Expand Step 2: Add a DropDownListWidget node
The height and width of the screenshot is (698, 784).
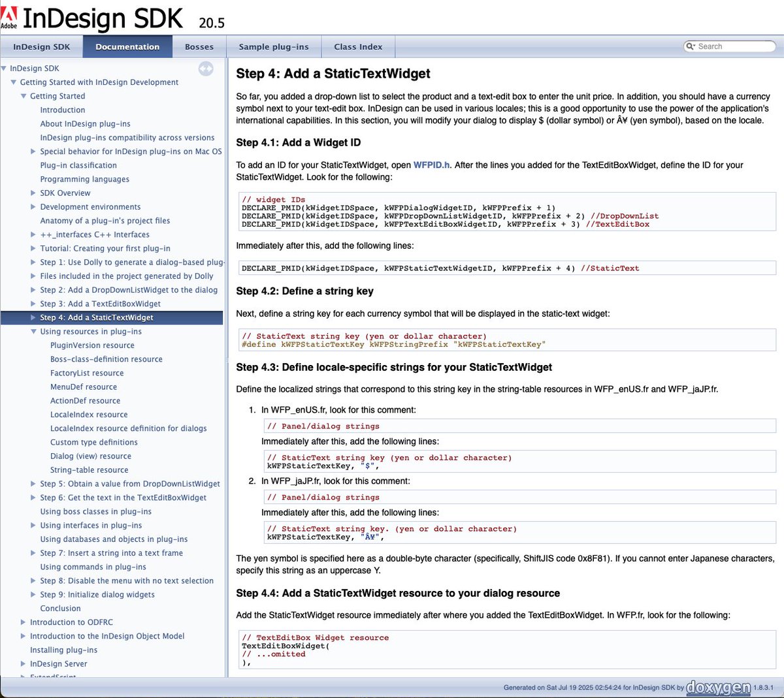coord(33,290)
